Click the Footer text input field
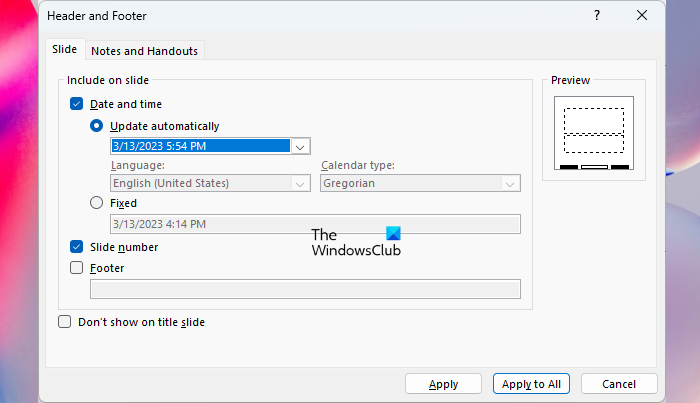 click(x=305, y=289)
